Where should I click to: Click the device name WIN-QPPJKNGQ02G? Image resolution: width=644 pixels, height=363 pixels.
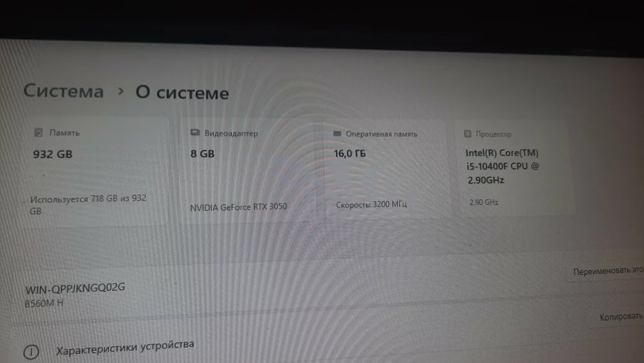point(75,288)
